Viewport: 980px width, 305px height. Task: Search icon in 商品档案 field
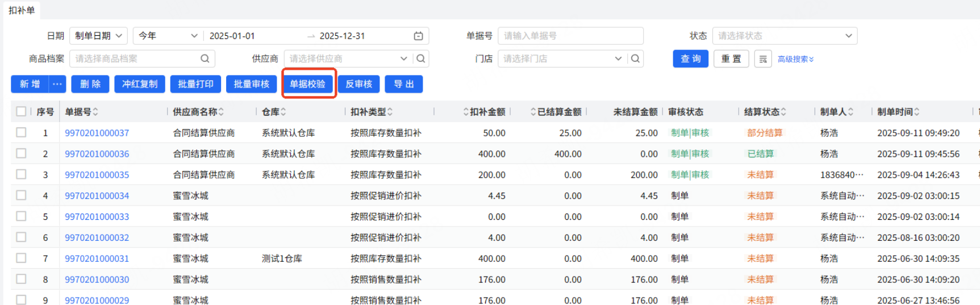point(205,59)
